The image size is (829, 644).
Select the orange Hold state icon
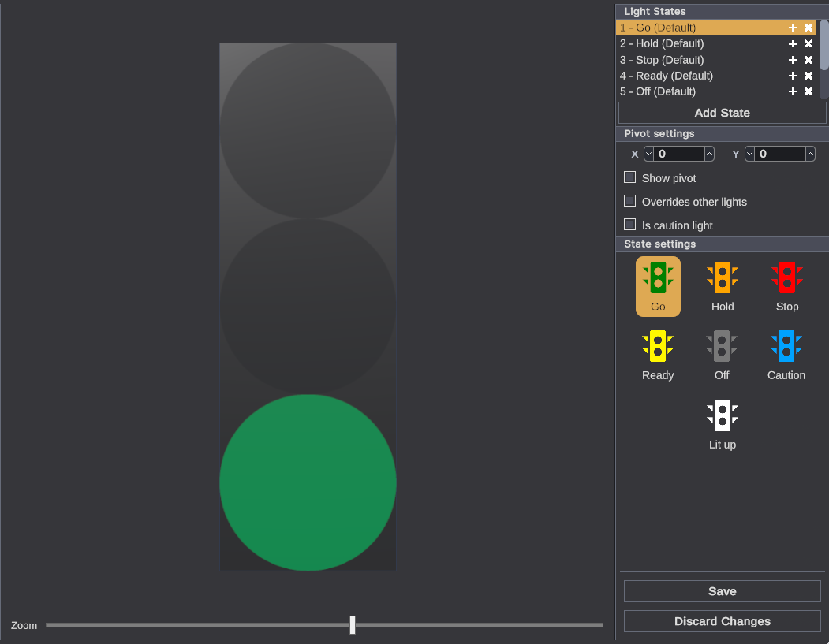pyautogui.click(x=722, y=278)
